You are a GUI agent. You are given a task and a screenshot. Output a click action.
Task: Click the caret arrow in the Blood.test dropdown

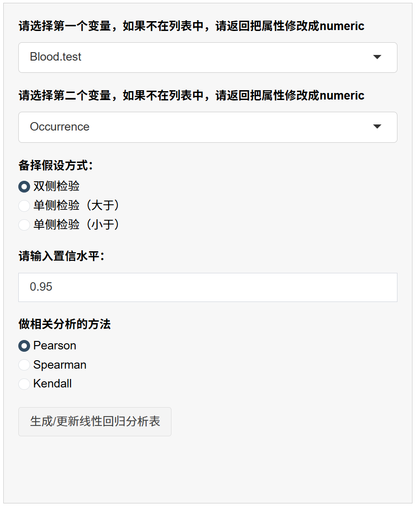pos(377,57)
